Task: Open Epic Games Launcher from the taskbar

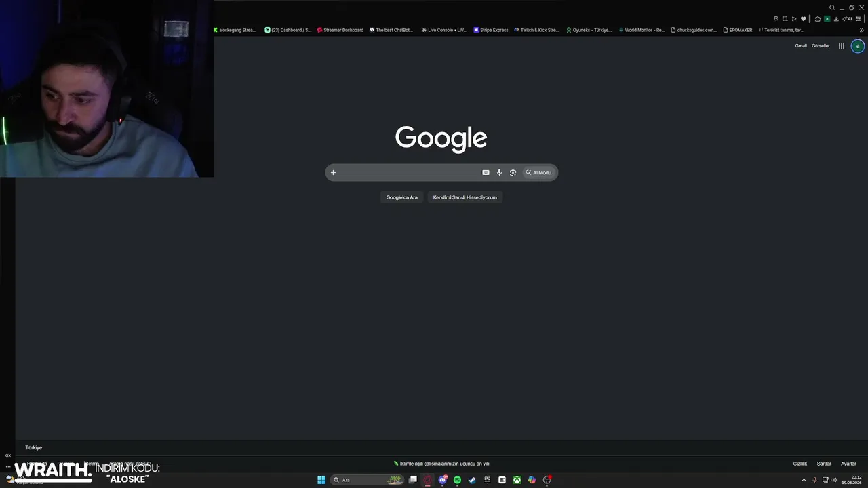Action: click(x=487, y=480)
